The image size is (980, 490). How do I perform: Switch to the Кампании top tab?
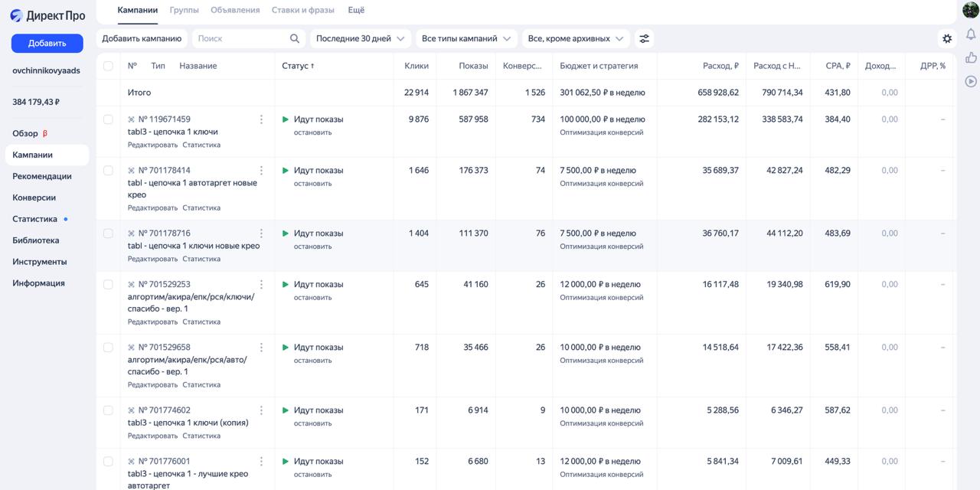[138, 10]
